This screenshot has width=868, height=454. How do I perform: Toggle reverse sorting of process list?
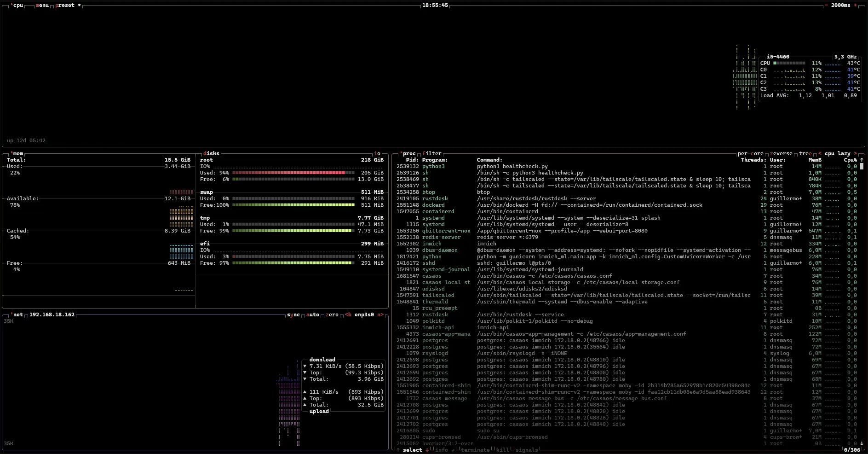(x=781, y=153)
